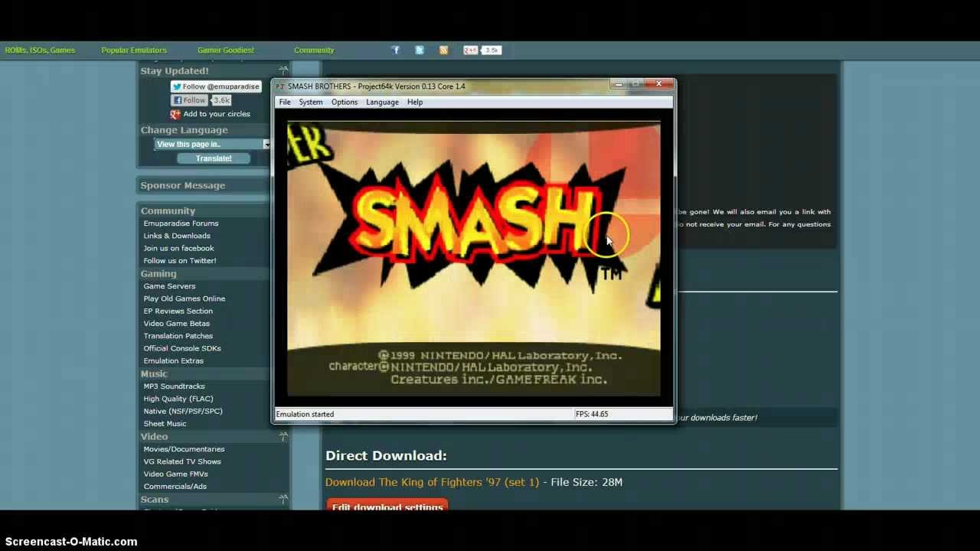Click the Translate! button
Screen dimensions: 980x551
214,158
